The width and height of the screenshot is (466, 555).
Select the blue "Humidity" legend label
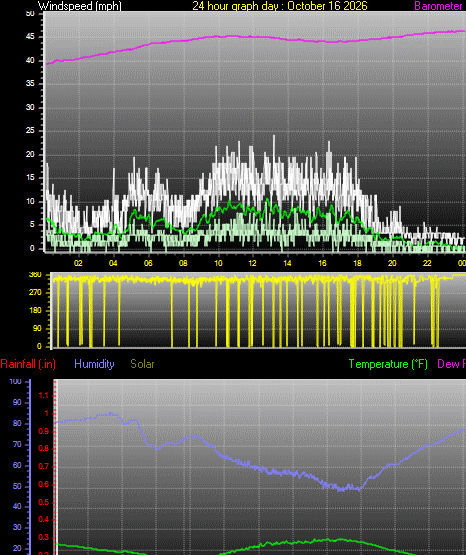(94, 364)
